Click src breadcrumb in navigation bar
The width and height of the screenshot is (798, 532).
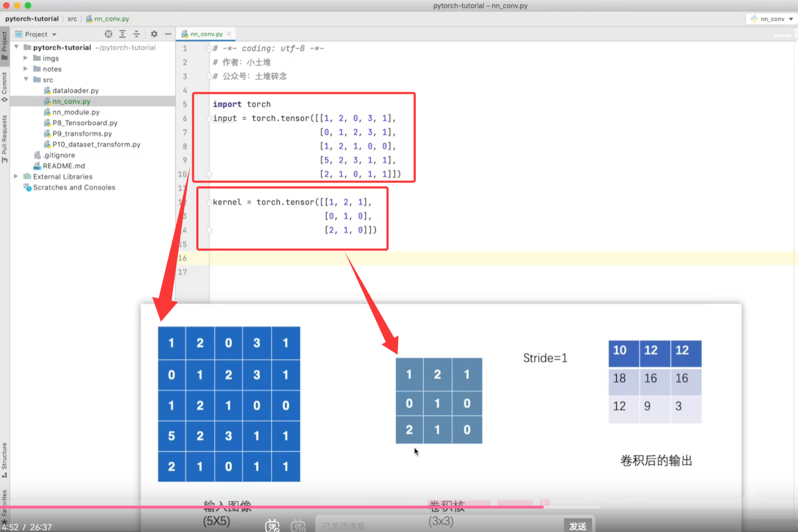(x=72, y=19)
